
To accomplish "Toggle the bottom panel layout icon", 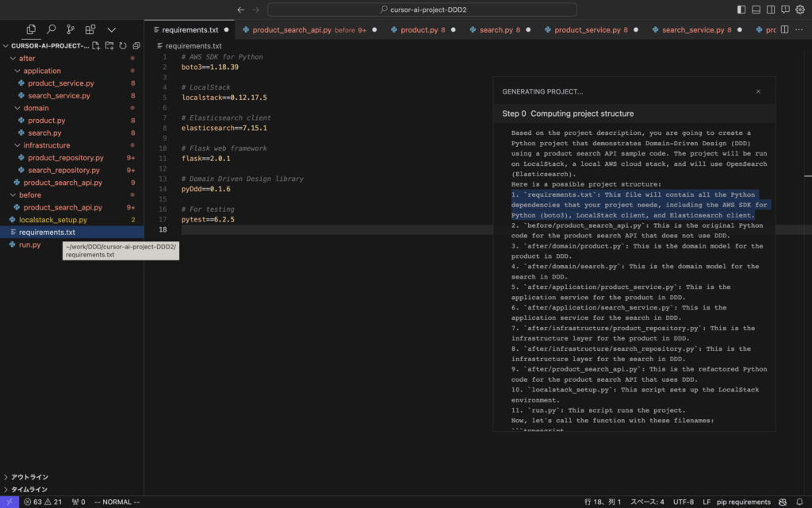I will (x=756, y=10).
